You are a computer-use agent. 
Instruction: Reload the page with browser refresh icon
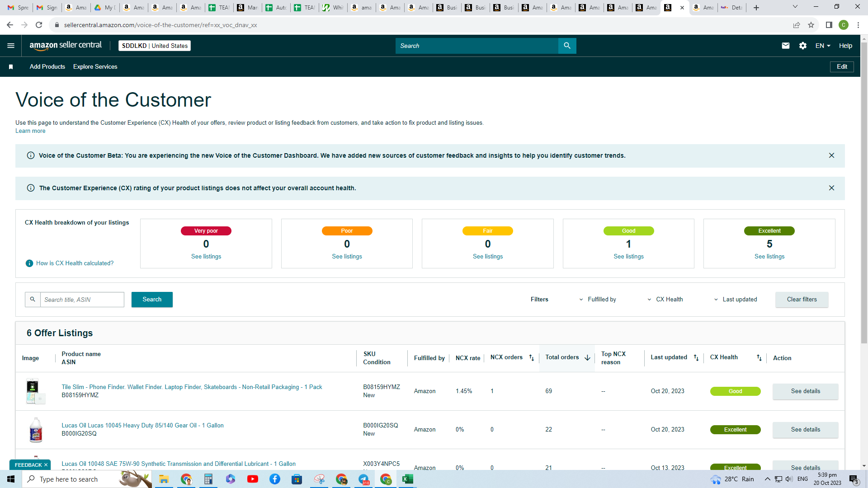(39, 25)
